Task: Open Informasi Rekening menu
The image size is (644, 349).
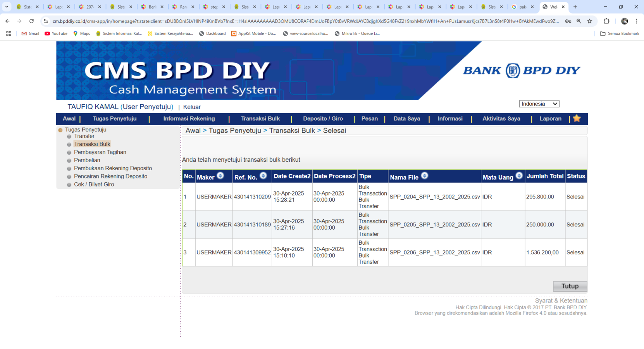Action: tap(189, 119)
